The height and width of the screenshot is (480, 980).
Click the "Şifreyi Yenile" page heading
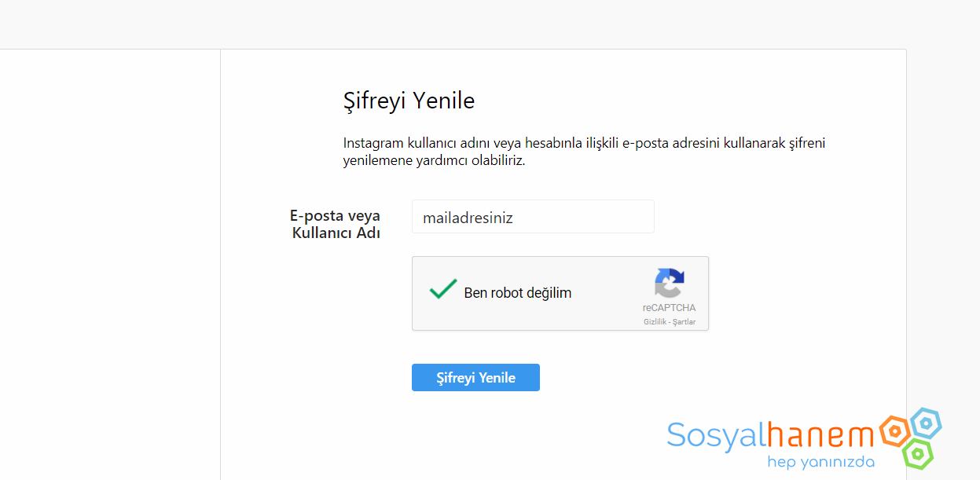point(409,101)
